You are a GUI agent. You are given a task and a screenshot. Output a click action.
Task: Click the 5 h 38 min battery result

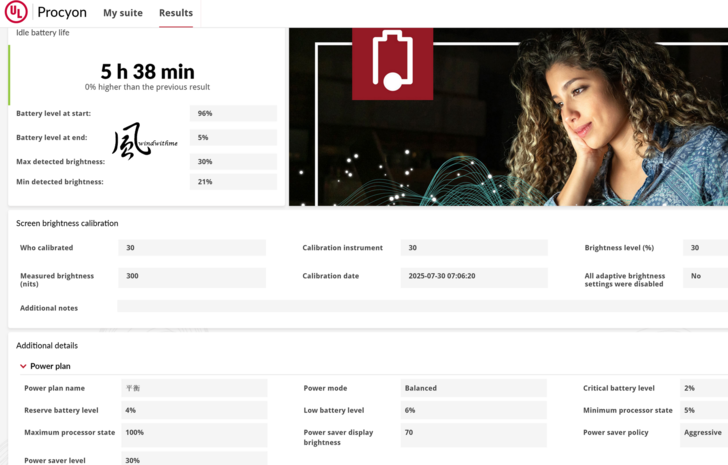pos(147,72)
